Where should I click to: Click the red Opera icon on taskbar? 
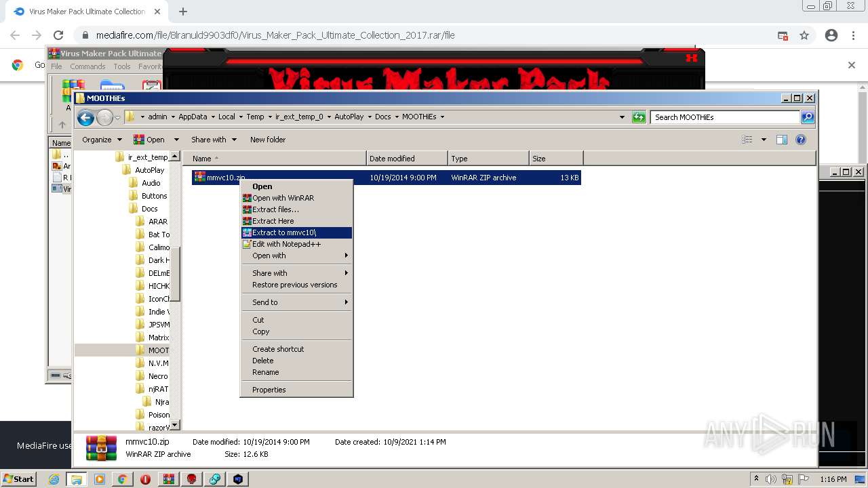[146, 479]
